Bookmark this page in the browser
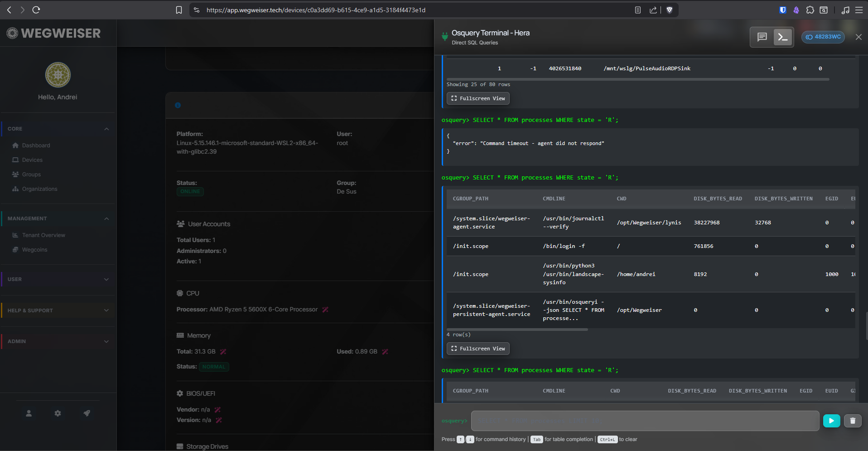The width and height of the screenshot is (868, 451). (x=179, y=10)
